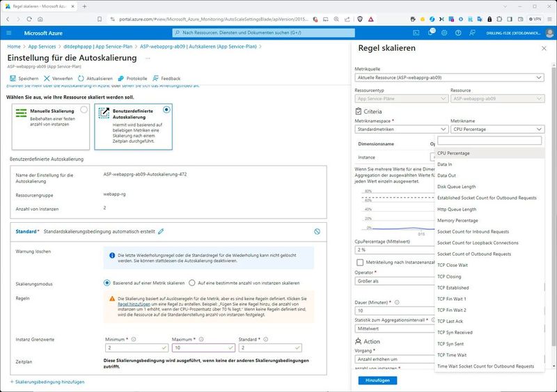Click the Standard instance limit field

pyautogui.click(x=270, y=347)
